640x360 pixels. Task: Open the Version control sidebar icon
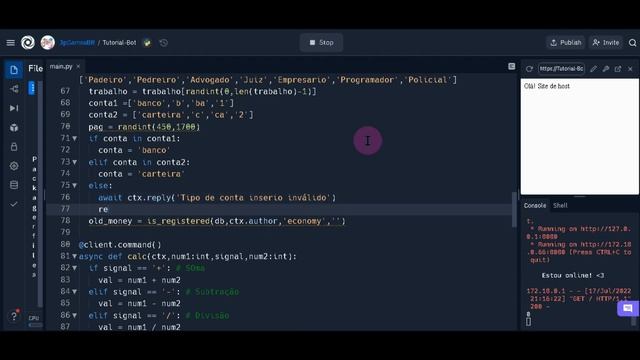pos(14,89)
